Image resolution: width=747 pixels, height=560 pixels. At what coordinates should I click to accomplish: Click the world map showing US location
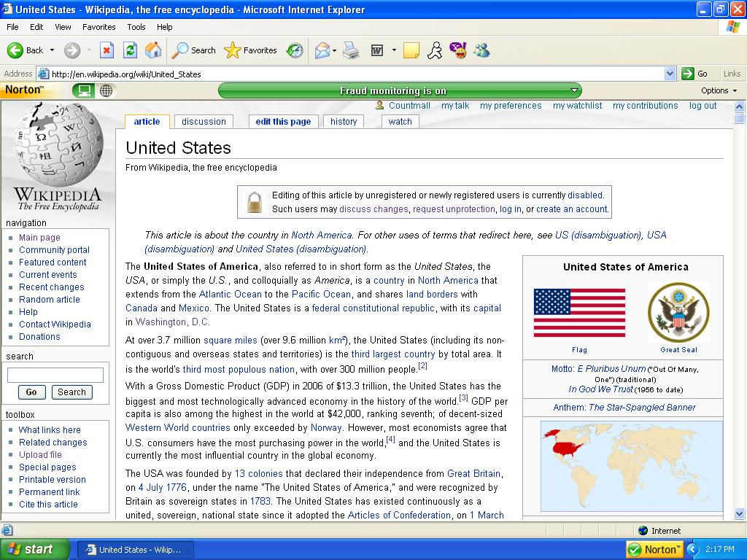pyautogui.click(x=631, y=466)
